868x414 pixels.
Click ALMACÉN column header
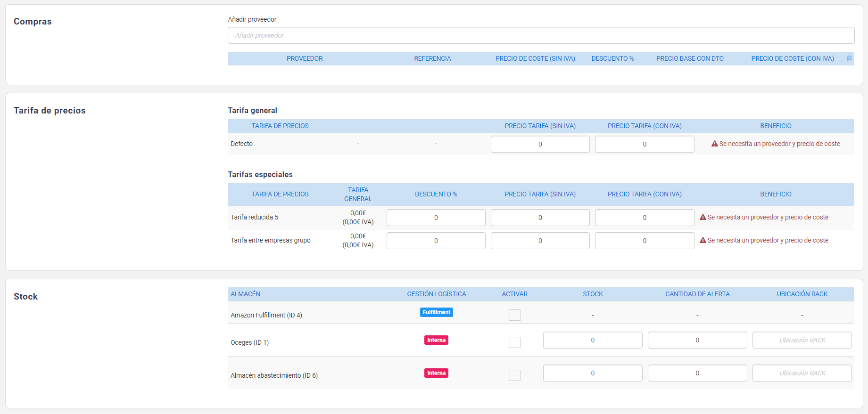coord(245,294)
